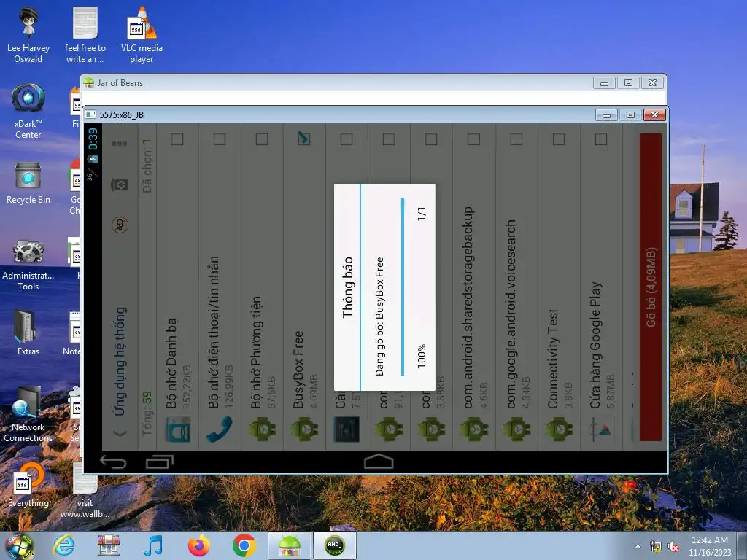Tap the trash bin icon in app toolbar
The width and height of the screenshot is (747, 560).
click(x=120, y=184)
